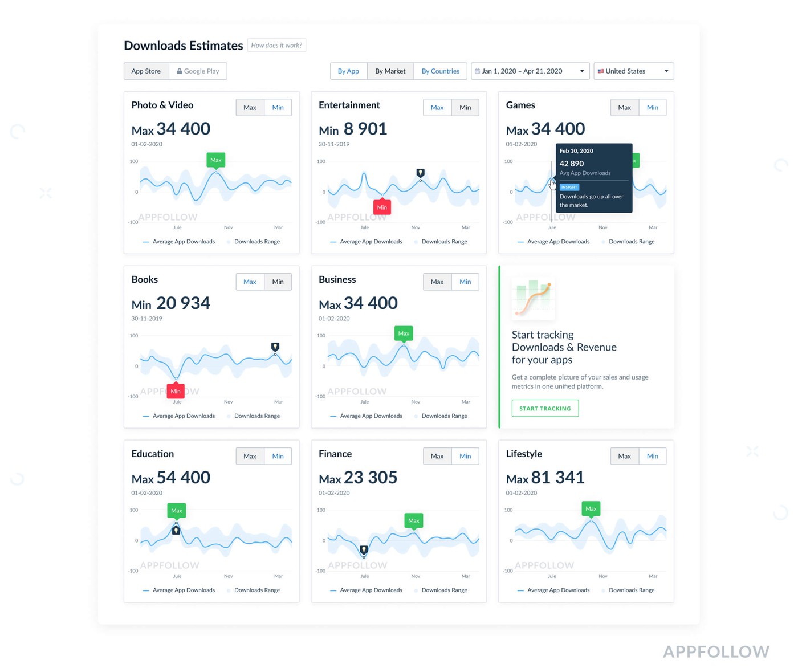Viewport: 798px width, 672px height.
Task: Click the insight pin marker in Finance chart
Action: click(364, 550)
